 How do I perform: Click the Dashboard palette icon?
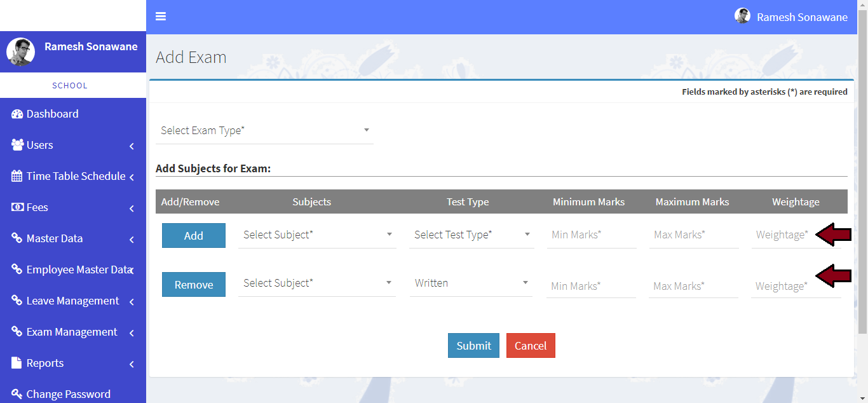pos(17,114)
